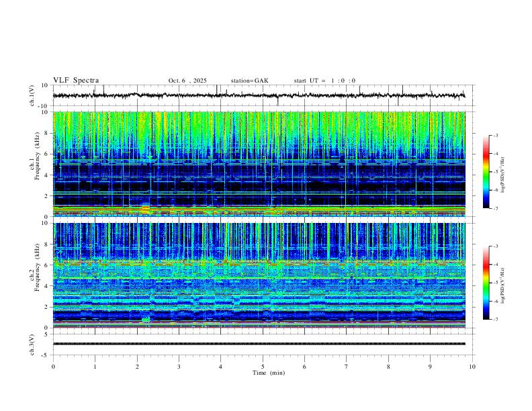Click time axis tick label "2"

[137, 367]
